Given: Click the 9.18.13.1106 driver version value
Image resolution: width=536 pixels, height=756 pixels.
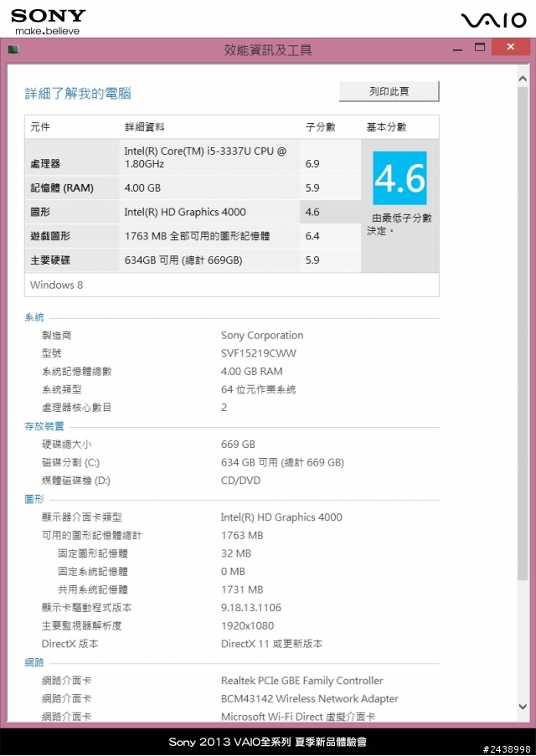Looking at the screenshot, I should click(x=251, y=608).
